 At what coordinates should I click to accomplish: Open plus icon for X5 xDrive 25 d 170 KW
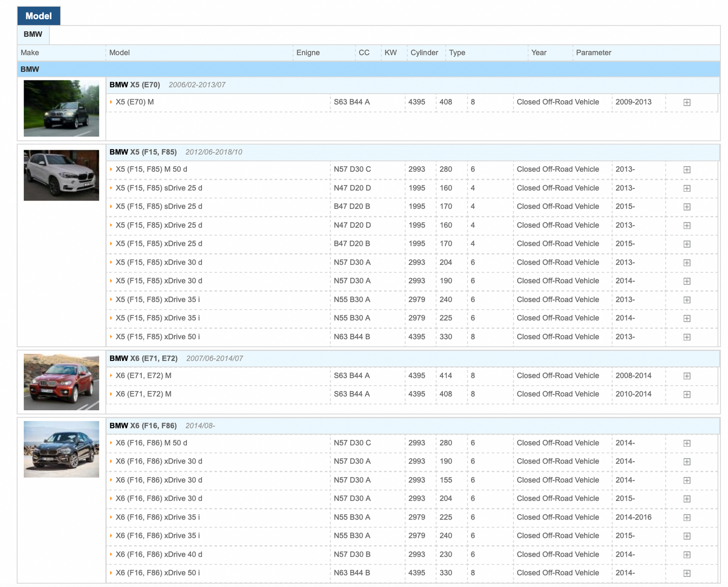click(687, 244)
